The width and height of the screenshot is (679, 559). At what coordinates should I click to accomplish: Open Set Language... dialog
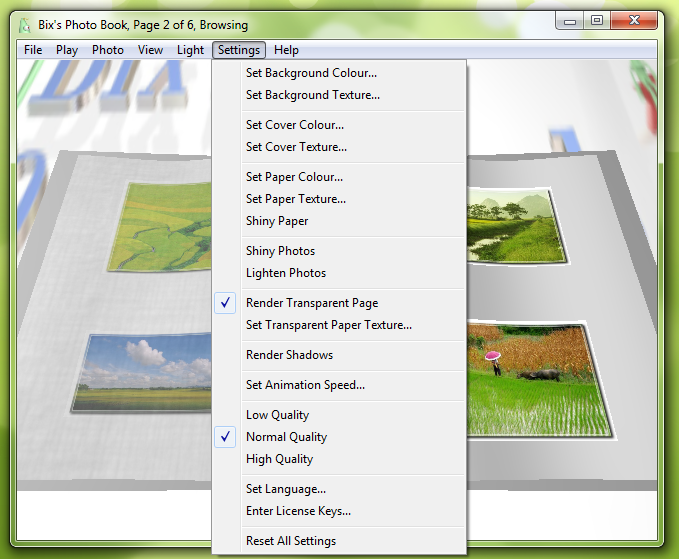tap(340, 489)
